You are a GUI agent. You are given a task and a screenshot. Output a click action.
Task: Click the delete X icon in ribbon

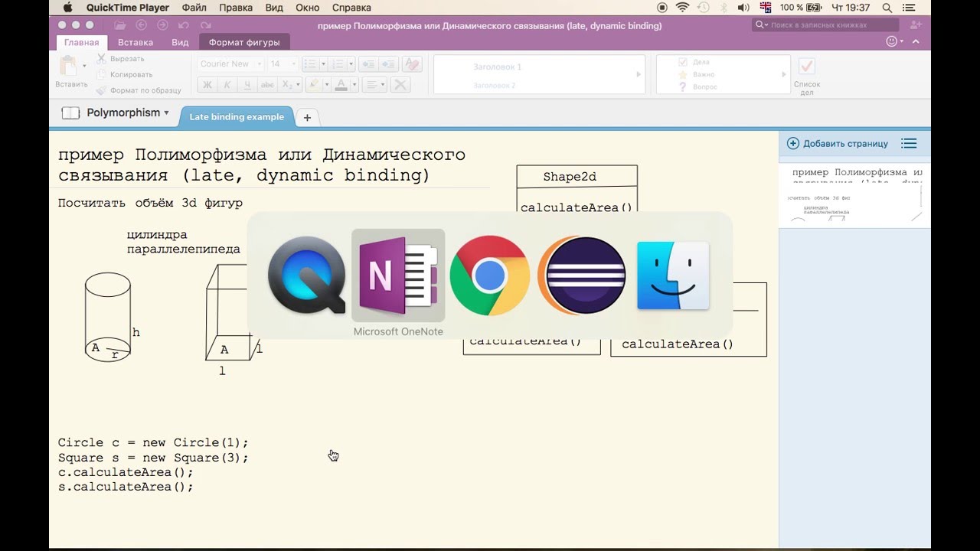tap(400, 85)
